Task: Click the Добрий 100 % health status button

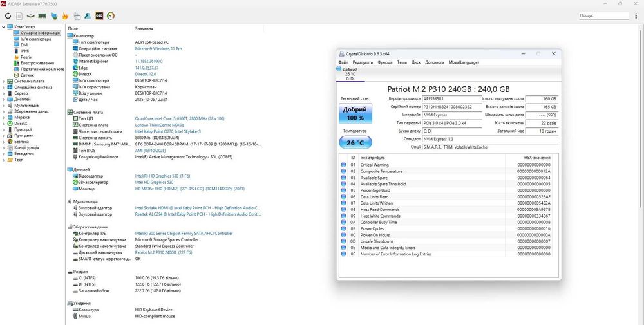Action: (x=355, y=113)
